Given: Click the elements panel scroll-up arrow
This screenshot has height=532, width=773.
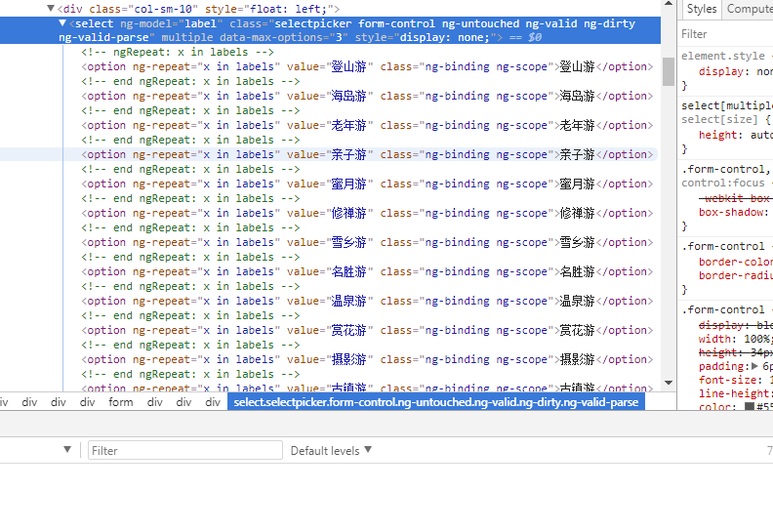Looking at the screenshot, I should (x=669, y=4).
